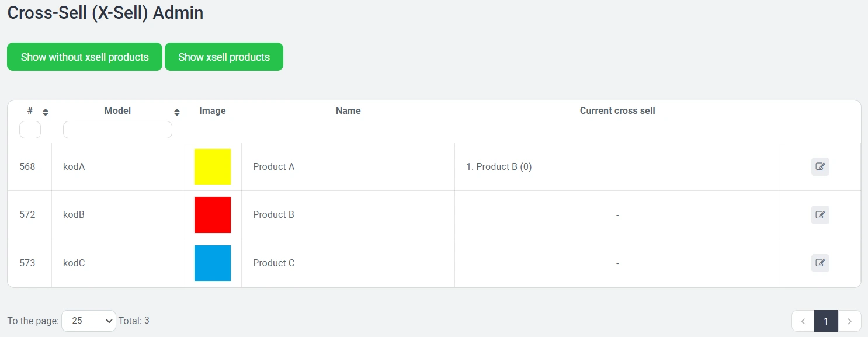The width and height of the screenshot is (868, 337).
Task: Click edit icon for Product B row
Action: (x=820, y=215)
